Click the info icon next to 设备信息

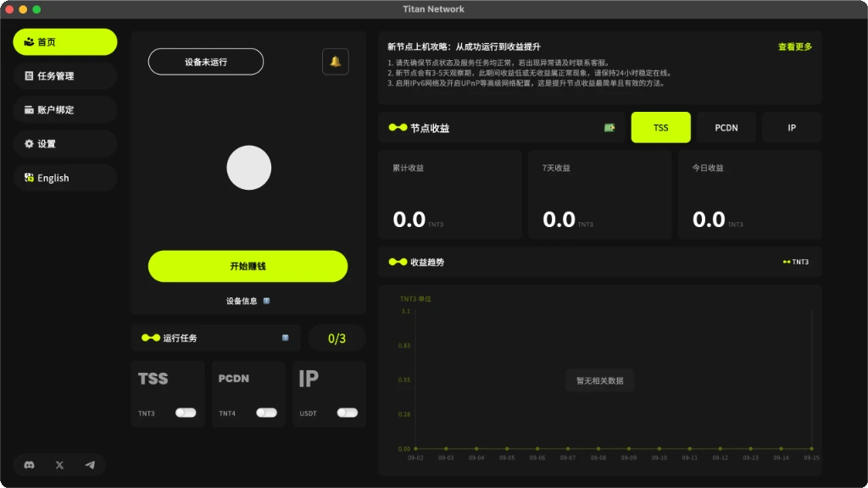[x=266, y=301]
